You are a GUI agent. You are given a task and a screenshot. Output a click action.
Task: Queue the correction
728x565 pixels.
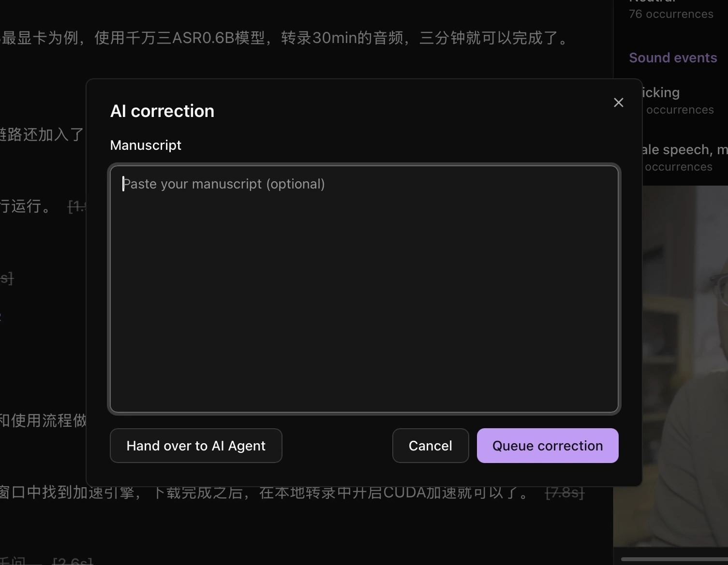[x=548, y=446]
